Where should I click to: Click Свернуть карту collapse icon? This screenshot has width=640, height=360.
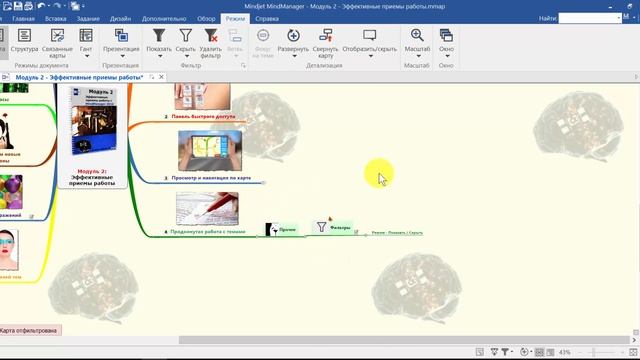325,36
